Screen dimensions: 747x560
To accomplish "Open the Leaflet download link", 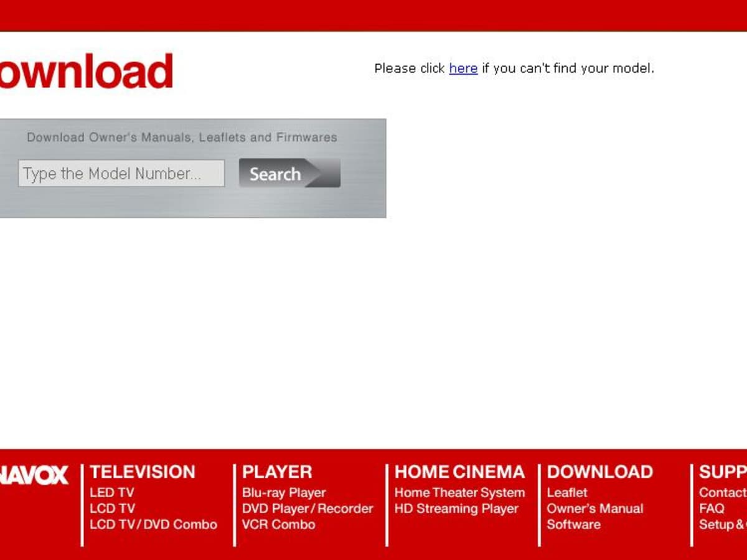I will [x=567, y=493].
